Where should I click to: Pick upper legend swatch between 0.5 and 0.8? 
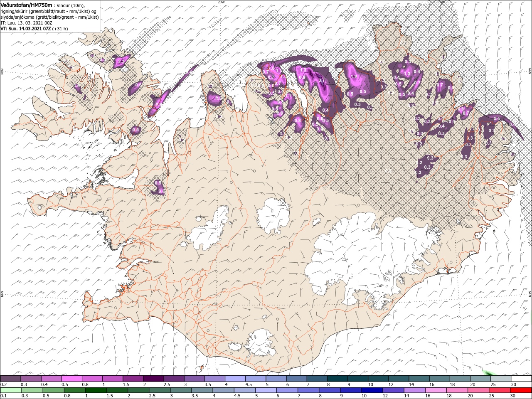tap(71, 379)
